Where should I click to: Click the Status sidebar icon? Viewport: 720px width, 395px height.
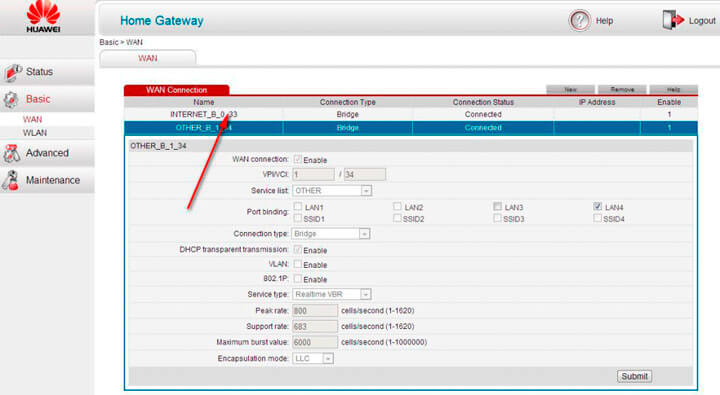[12, 72]
